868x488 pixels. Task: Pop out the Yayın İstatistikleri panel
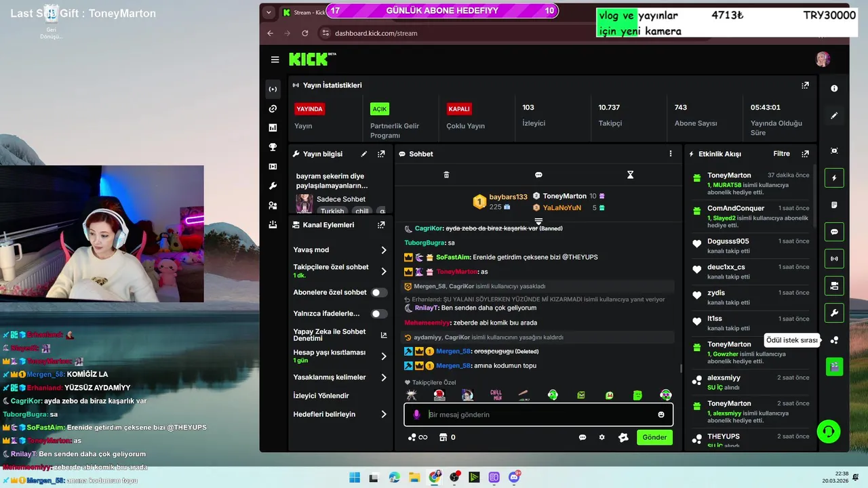805,85
